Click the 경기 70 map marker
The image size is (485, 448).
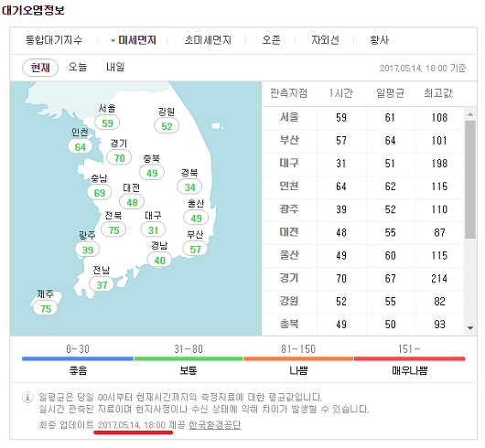pyautogui.click(x=119, y=158)
